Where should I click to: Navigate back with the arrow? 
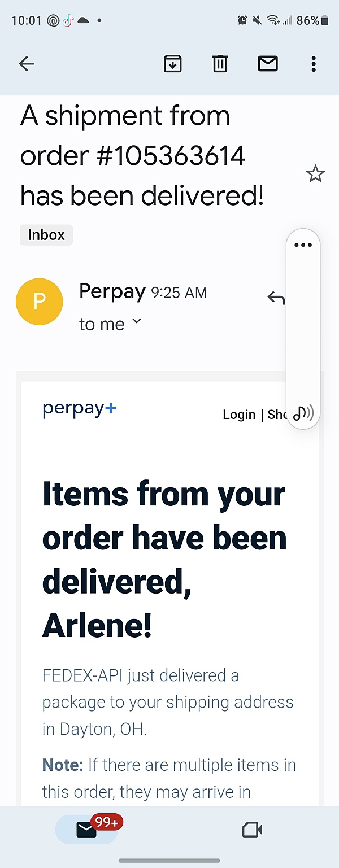27,64
